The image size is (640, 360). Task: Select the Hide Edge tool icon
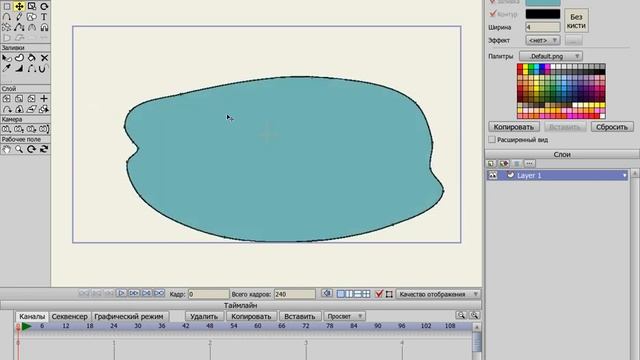pyautogui.click(x=31, y=69)
